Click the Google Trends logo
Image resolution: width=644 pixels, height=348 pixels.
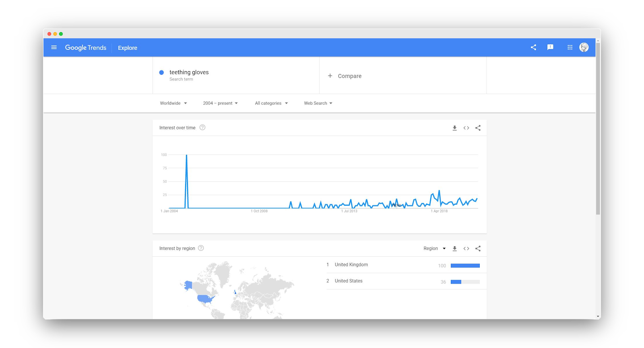point(85,47)
